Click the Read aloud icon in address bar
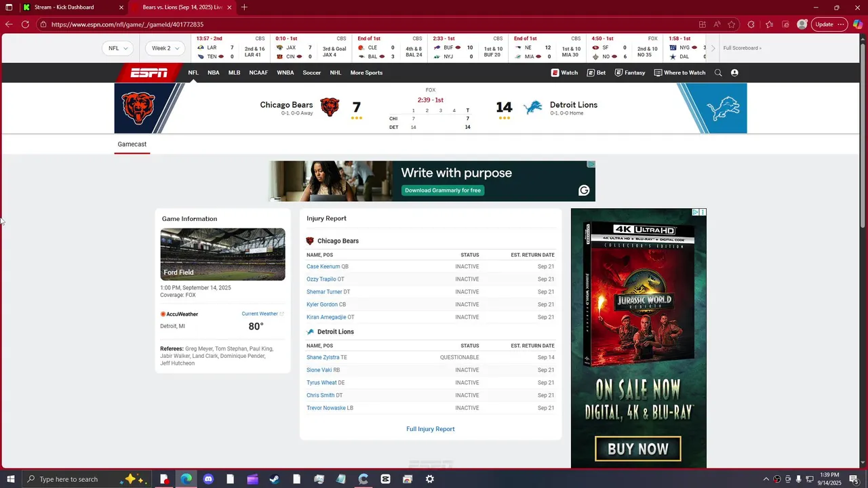Screen dimensions: 868x488 [x=717, y=24]
